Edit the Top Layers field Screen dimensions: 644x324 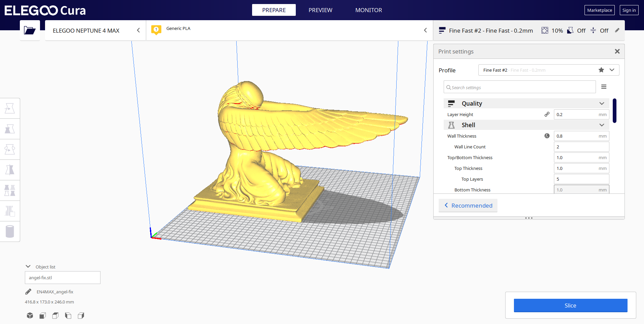click(x=581, y=179)
